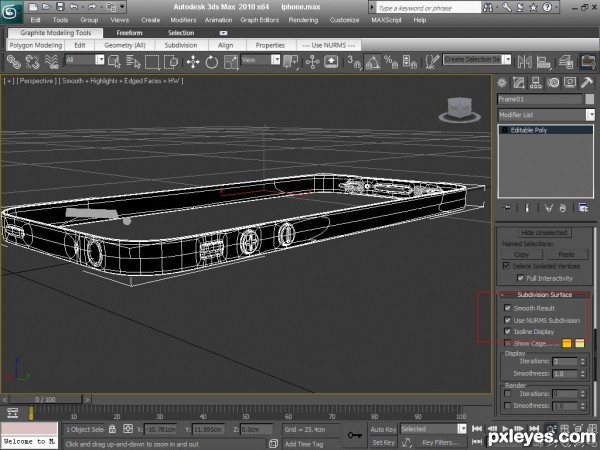Open the 3ds Max application menu logo
The image size is (600, 450).
click(10, 11)
